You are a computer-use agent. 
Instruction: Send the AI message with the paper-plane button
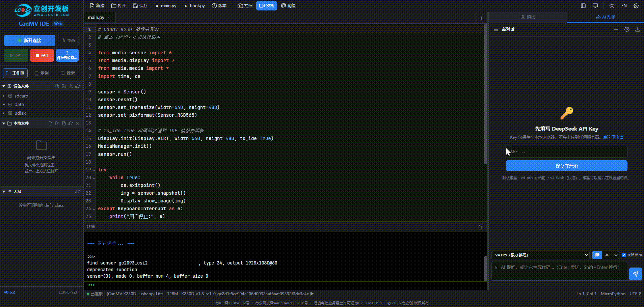point(636,274)
